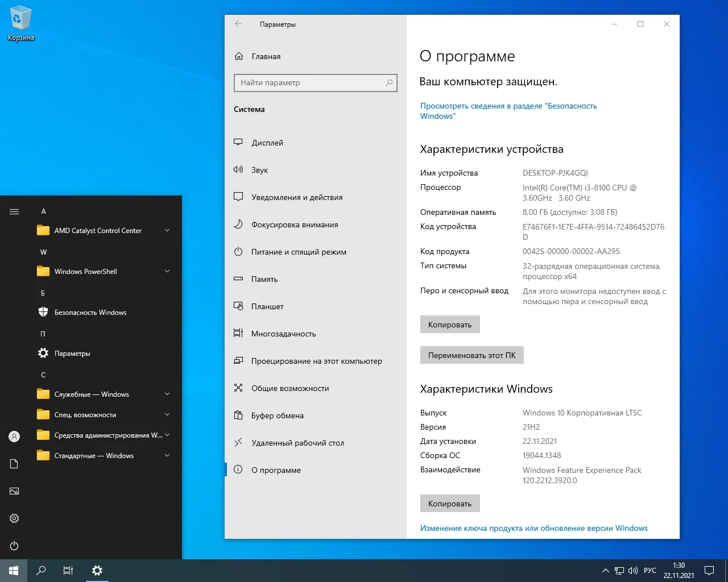The width and height of the screenshot is (728, 582).
Task: Copy device specifications with Копировать
Action: tap(450, 325)
